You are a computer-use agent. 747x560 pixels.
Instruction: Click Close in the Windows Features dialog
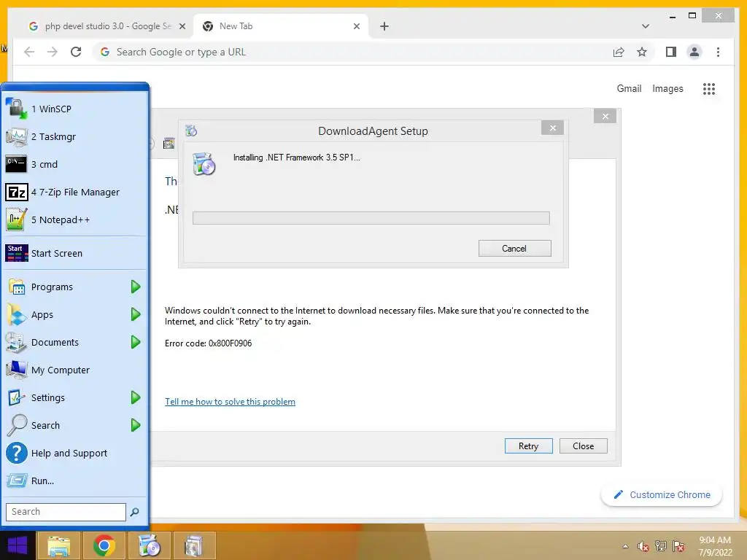tap(583, 446)
